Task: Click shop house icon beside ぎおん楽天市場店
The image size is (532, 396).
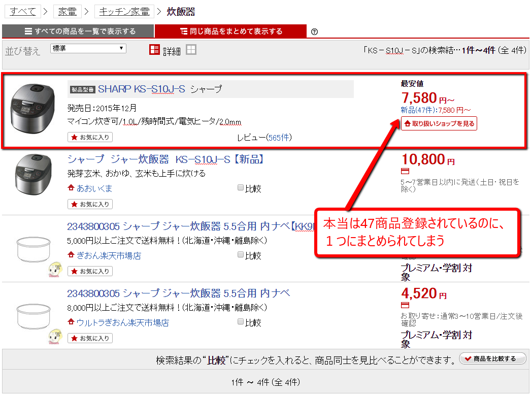Action: (71, 254)
